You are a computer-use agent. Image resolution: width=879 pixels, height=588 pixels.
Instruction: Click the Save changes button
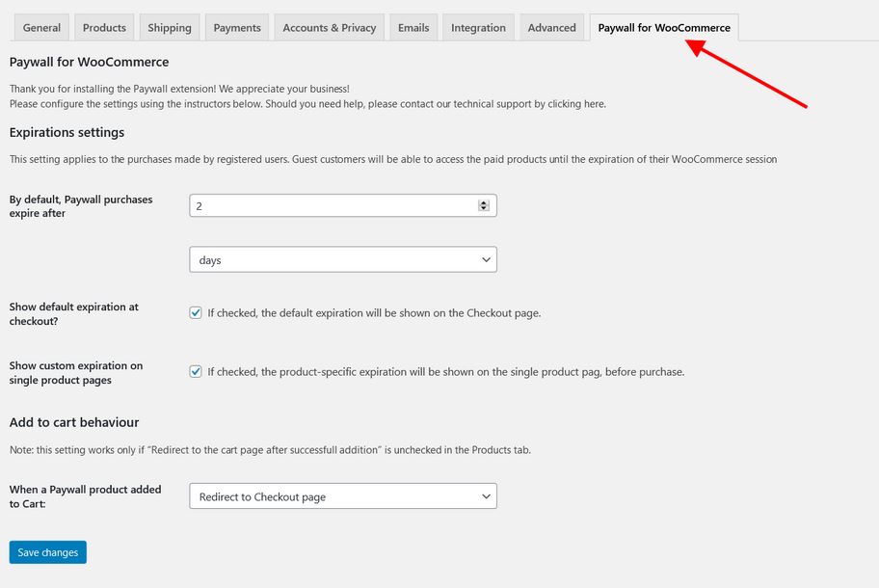pos(47,552)
